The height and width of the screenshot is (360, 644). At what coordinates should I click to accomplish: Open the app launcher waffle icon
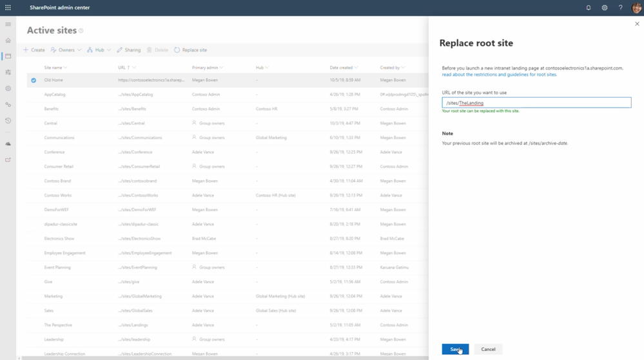click(8, 7)
